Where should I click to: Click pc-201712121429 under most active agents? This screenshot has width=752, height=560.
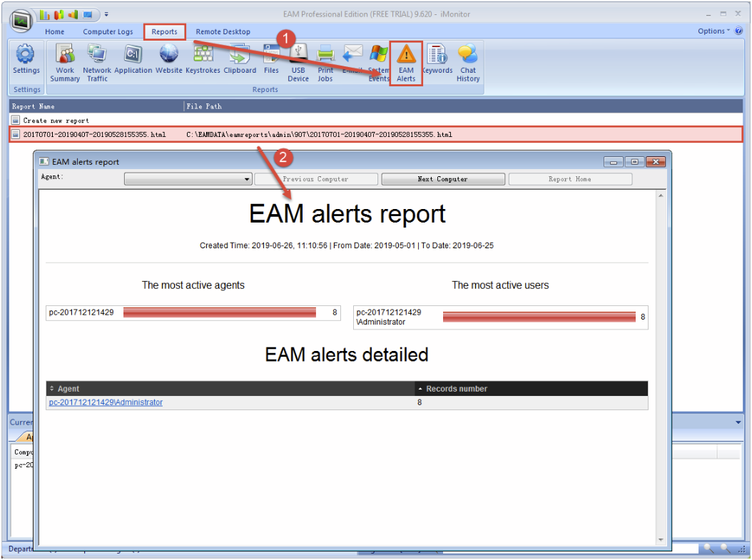click(81, 312)
